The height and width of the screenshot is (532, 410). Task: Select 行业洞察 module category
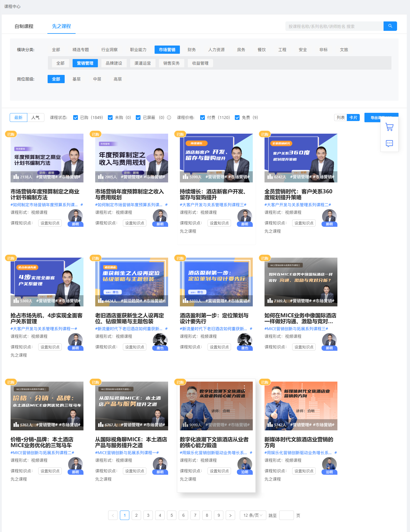110,50
